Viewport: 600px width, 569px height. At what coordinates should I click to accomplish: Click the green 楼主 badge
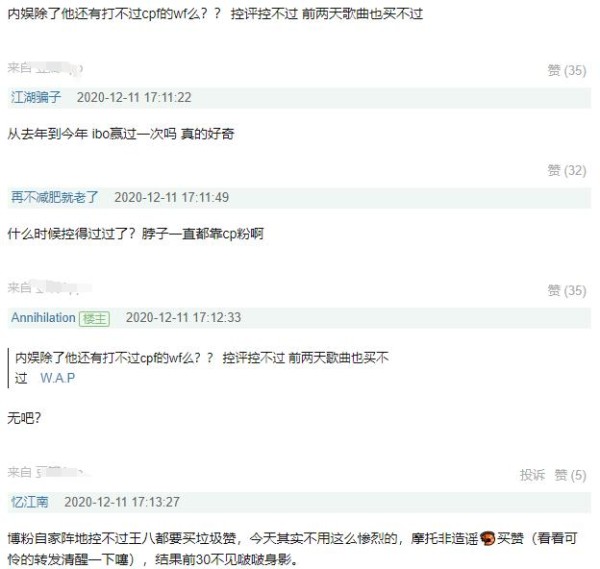click(x=95, y=318)
